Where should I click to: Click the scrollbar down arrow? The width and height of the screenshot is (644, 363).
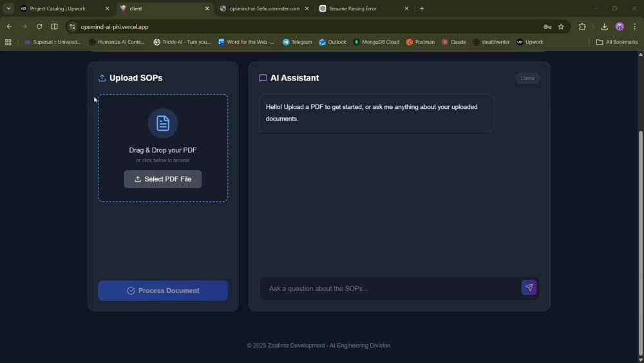tap(640, 360)
